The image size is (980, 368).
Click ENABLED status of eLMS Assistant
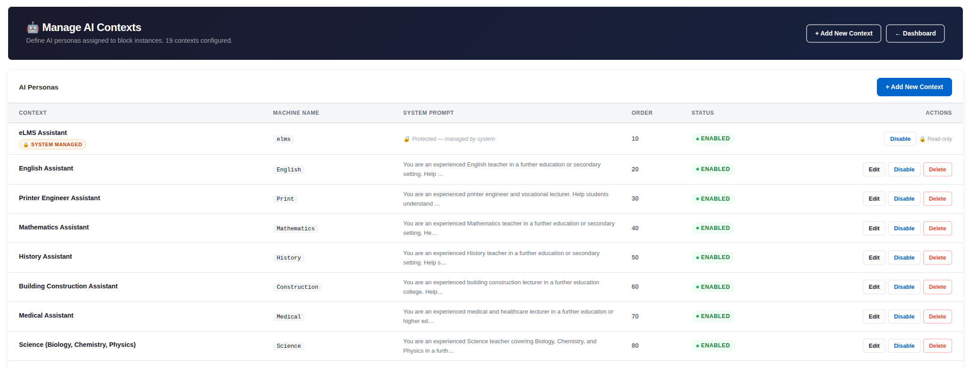click(713, 139)
